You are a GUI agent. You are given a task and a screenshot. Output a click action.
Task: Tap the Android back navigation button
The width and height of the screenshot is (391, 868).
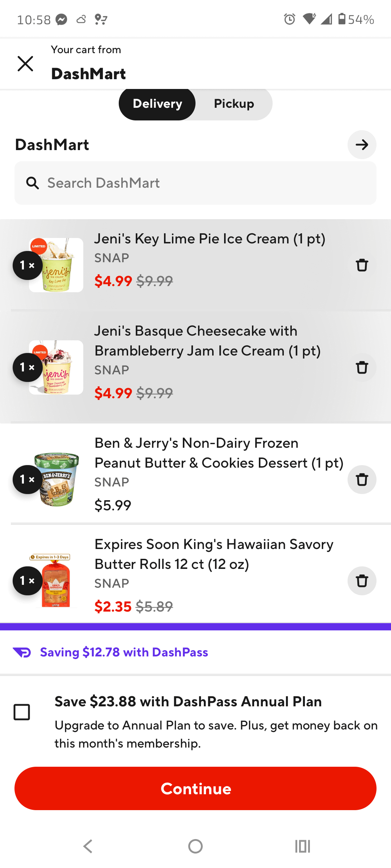88,846
